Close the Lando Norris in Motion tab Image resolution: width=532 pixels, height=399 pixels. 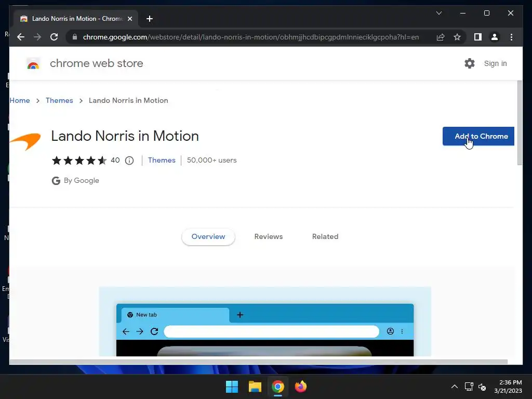pyautogui.click(x=129, y=19)
